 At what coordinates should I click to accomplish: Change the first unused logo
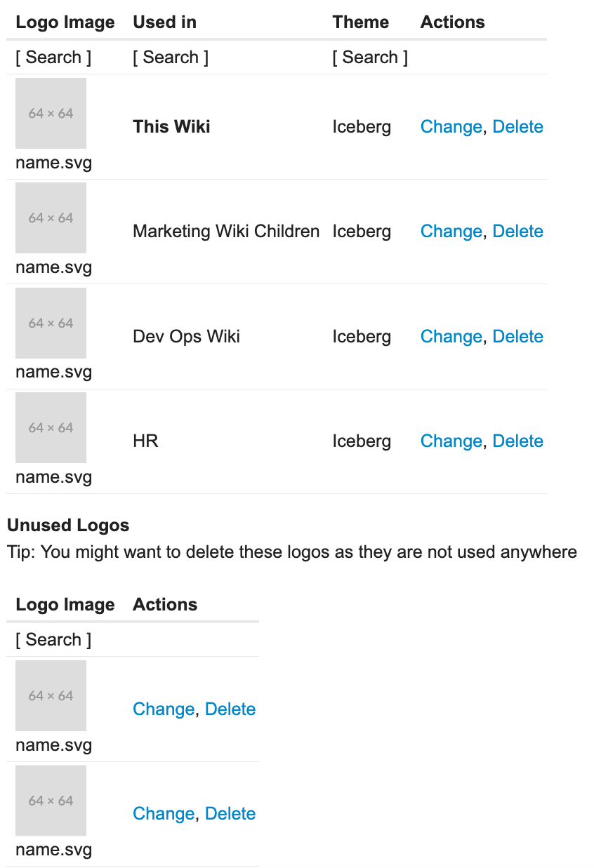click(x=163, y=709)
